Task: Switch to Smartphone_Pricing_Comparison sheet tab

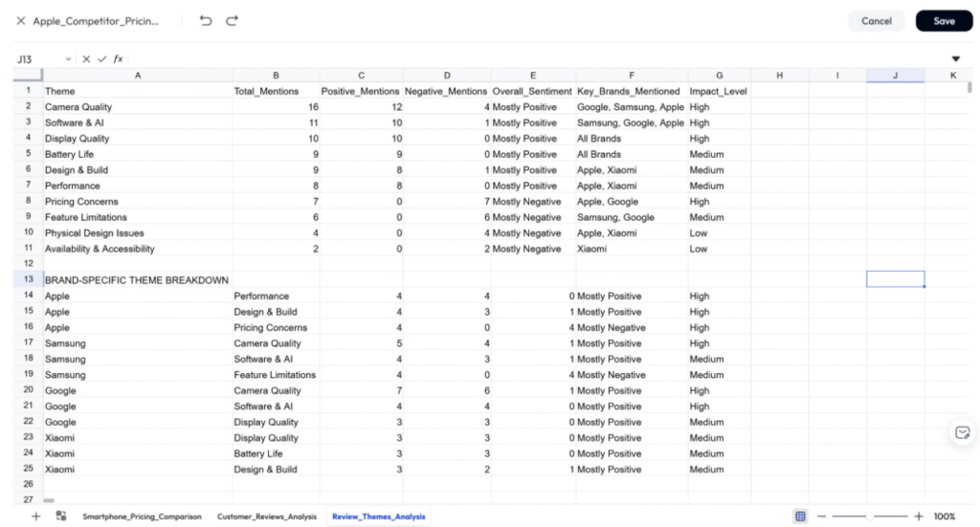Action: (142, 516)
